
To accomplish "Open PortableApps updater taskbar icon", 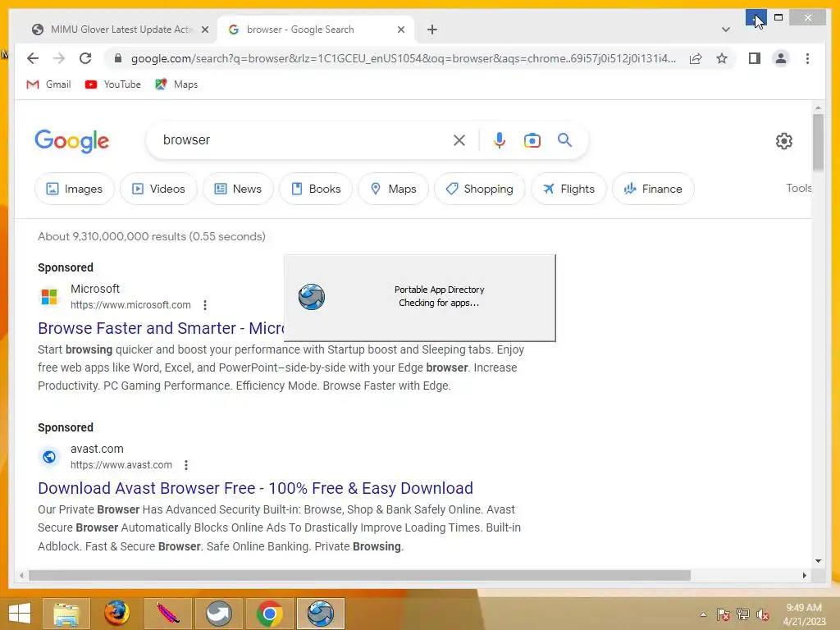I will (321, 614).
